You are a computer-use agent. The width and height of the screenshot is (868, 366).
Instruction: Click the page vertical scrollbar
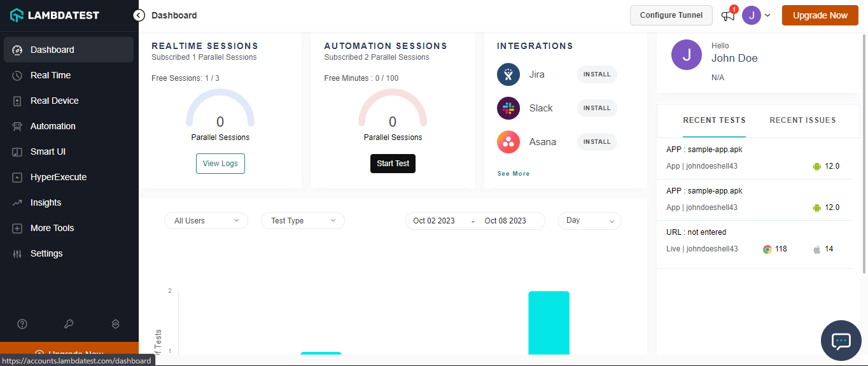point(864,153)
